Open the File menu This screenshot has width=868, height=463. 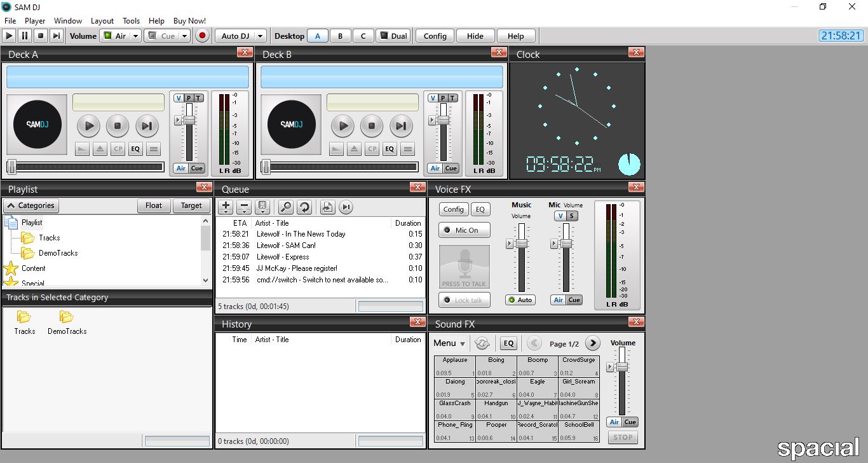pyautogui.click(x=10, y=21)
